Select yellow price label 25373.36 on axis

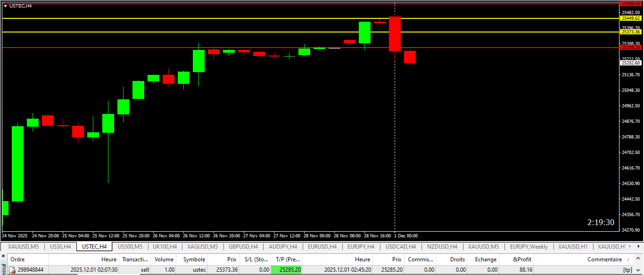pos(631,32)
